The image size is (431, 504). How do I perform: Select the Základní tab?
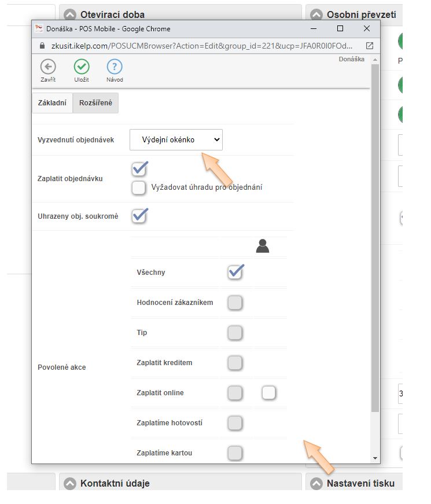click(52, 103)
